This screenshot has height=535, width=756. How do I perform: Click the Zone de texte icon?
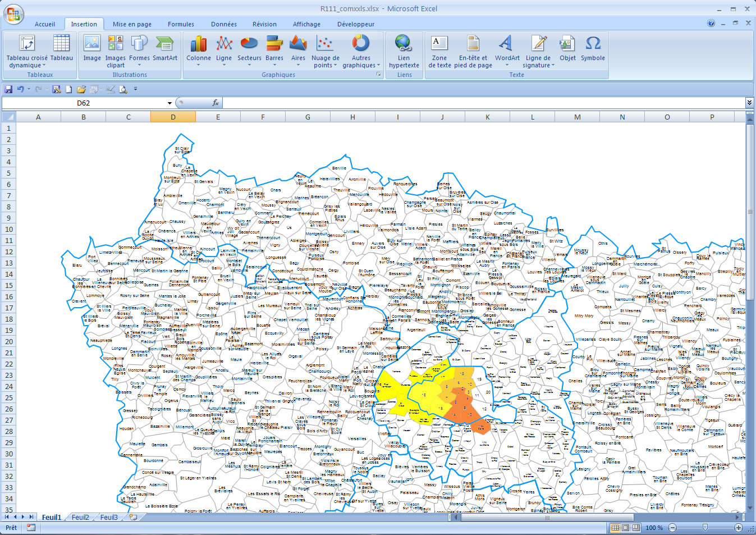click(x=439, y=44)
